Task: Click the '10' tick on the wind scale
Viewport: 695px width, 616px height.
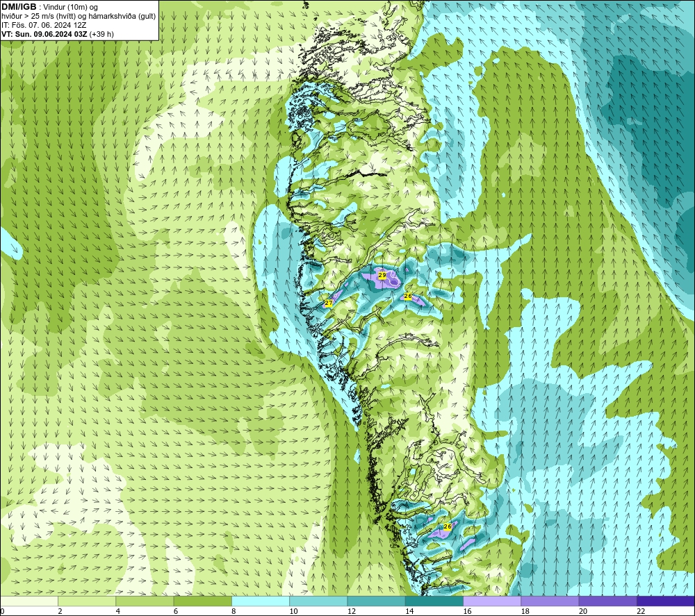Action: pos(293,611)
